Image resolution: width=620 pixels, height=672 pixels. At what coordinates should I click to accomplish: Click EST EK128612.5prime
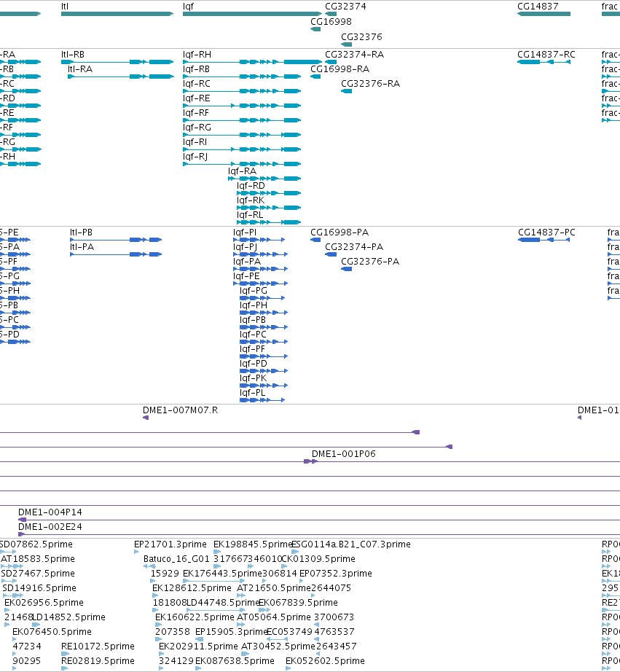(x=155, y=595)
